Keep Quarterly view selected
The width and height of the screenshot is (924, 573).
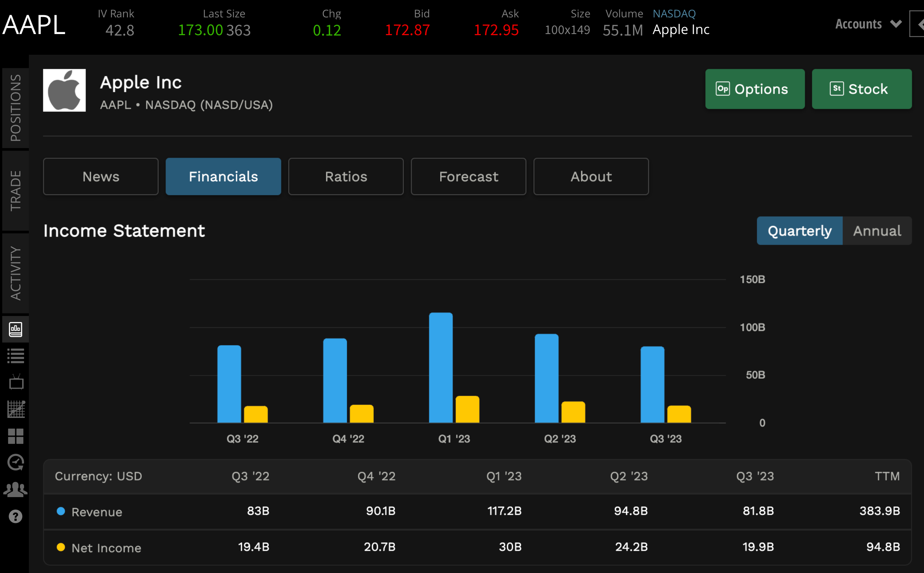point(799,230)
